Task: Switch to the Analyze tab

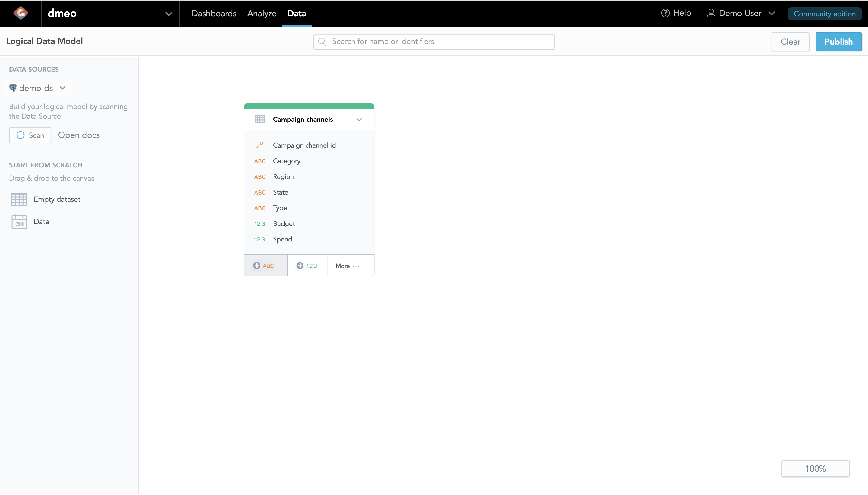Action: (x=262, y=14)
